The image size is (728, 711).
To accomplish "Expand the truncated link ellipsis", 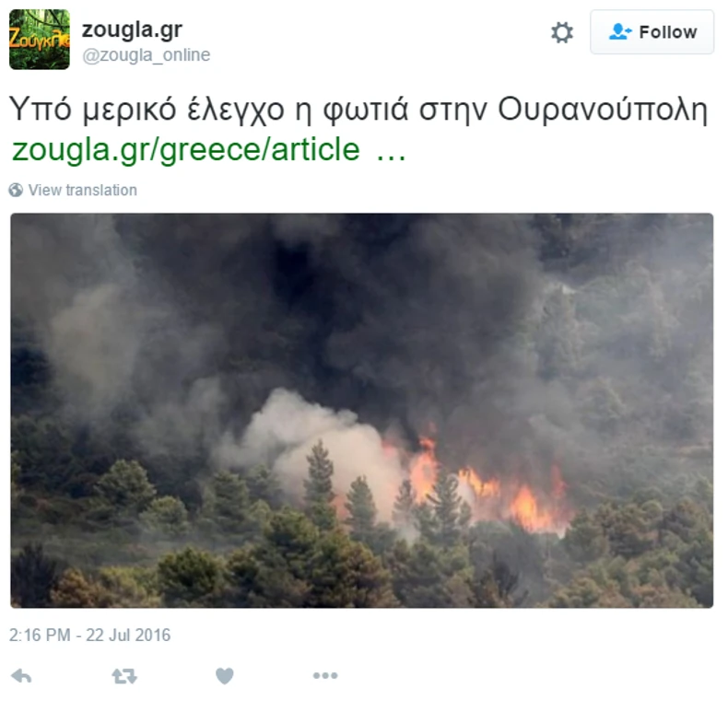I will pyautogui.click(x=391, y=149).
